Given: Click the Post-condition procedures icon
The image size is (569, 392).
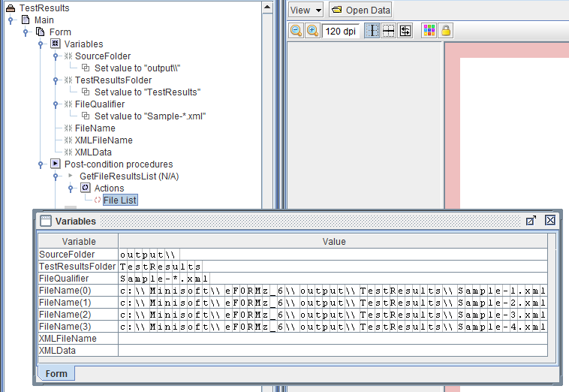Looking at the screenshot, I should pyautogui.click(x=55, y=164).
